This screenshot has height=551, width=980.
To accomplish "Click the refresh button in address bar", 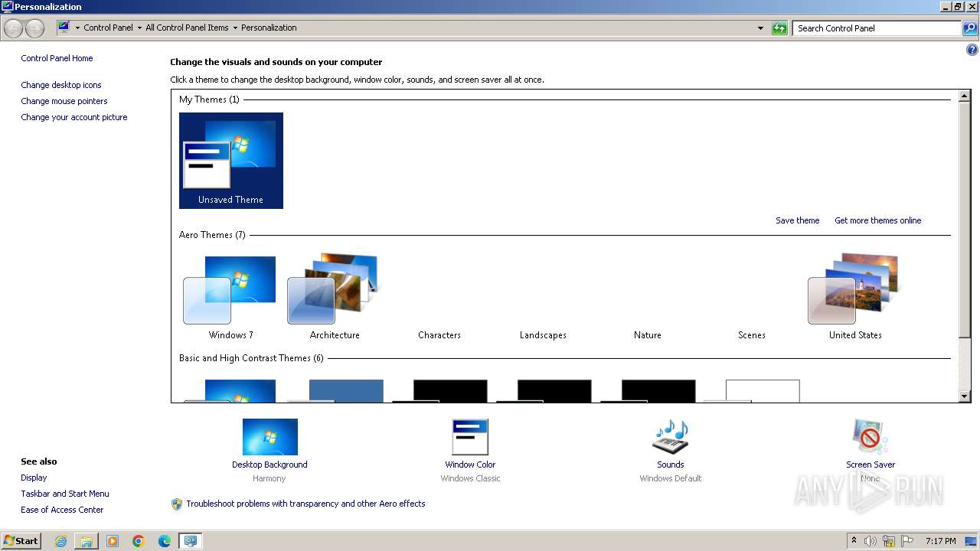I will tap(779, 28).
